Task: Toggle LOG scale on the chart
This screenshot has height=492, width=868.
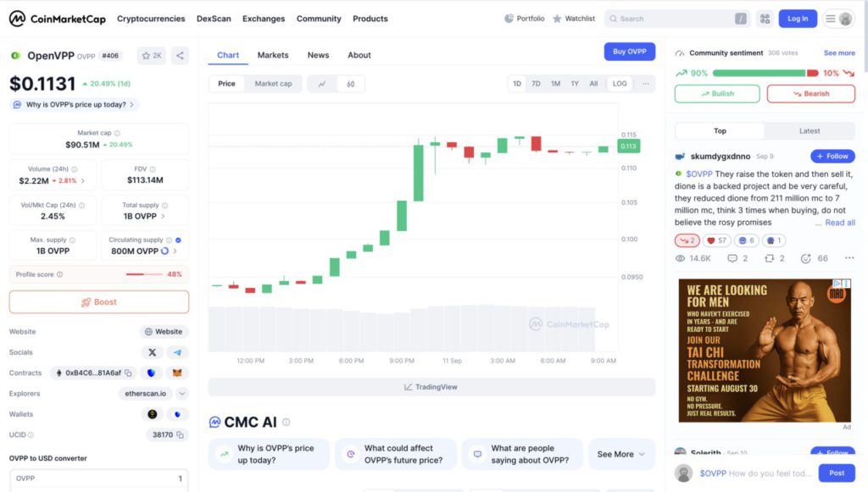Action: [x=620, y=83]
